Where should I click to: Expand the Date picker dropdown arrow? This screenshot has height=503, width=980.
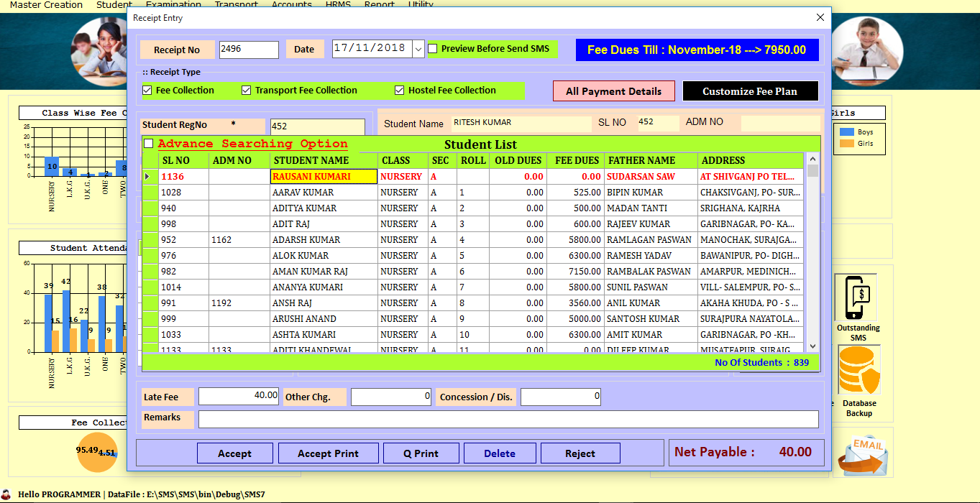point(418,50)
